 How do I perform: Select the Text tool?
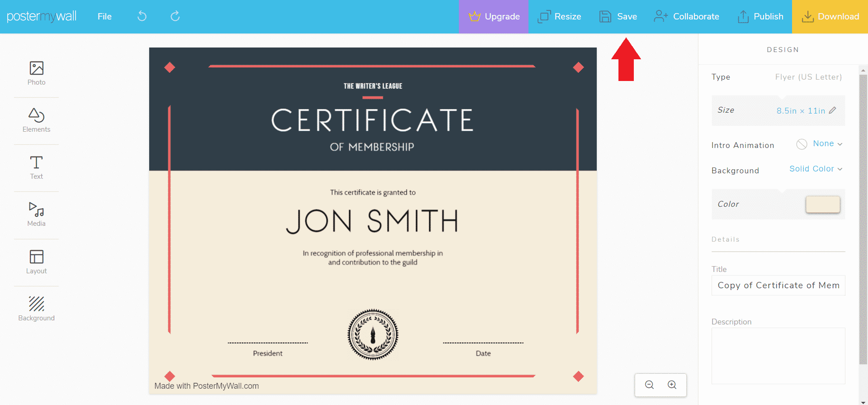point(36,167)
